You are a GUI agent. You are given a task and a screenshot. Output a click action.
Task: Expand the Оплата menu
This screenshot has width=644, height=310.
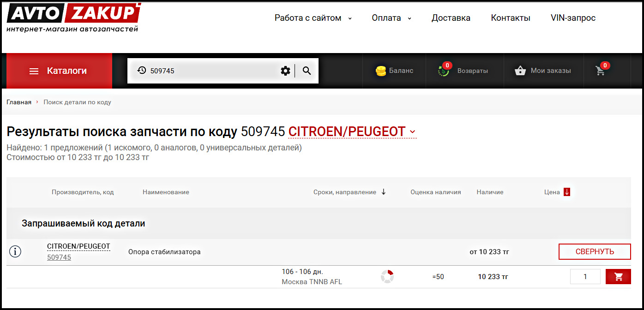click(391, 18)
